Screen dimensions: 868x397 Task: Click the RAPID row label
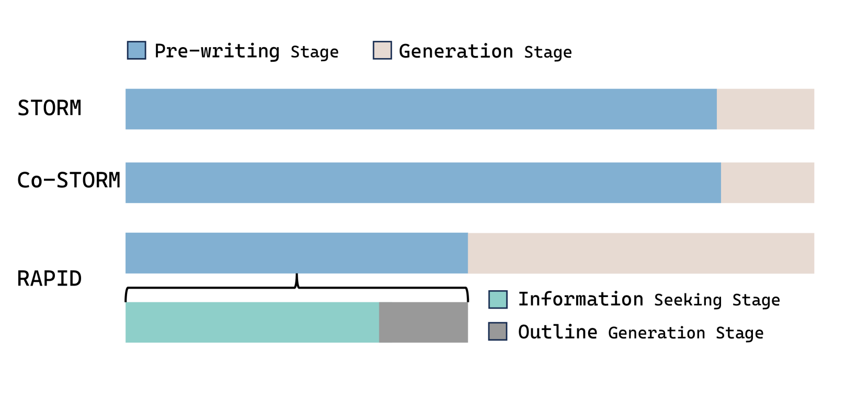click(50, 279)
